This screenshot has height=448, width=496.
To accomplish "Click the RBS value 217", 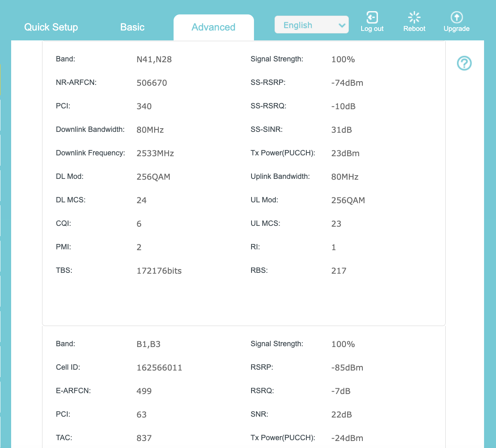I will pos(339,271).
